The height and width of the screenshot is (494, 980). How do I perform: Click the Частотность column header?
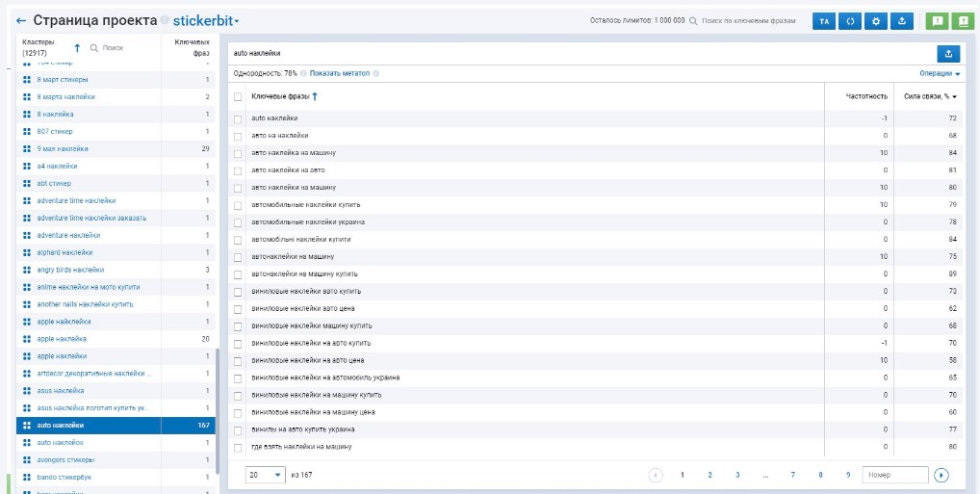866,96
